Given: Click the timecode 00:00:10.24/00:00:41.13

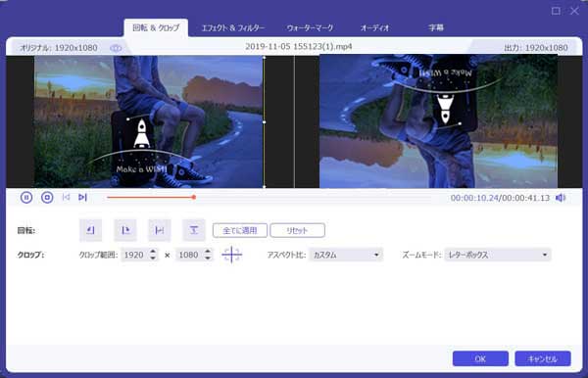Looking at the screenshot, I should coord(500,198).
